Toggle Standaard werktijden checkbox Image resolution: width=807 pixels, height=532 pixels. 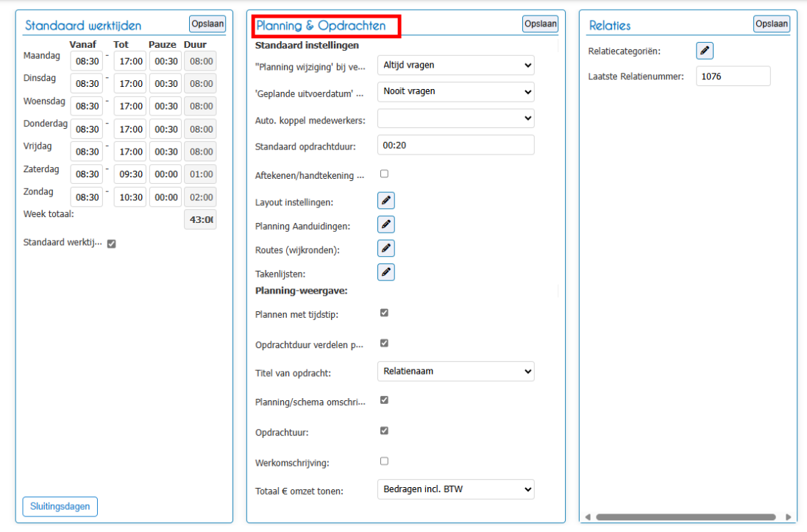(x=112, y=244)
